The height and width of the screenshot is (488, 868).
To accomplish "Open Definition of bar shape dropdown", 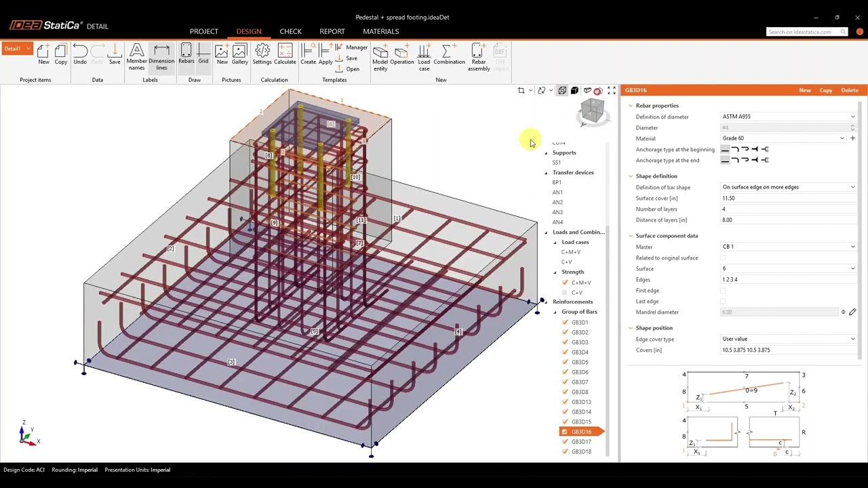I will click(789, 187).
